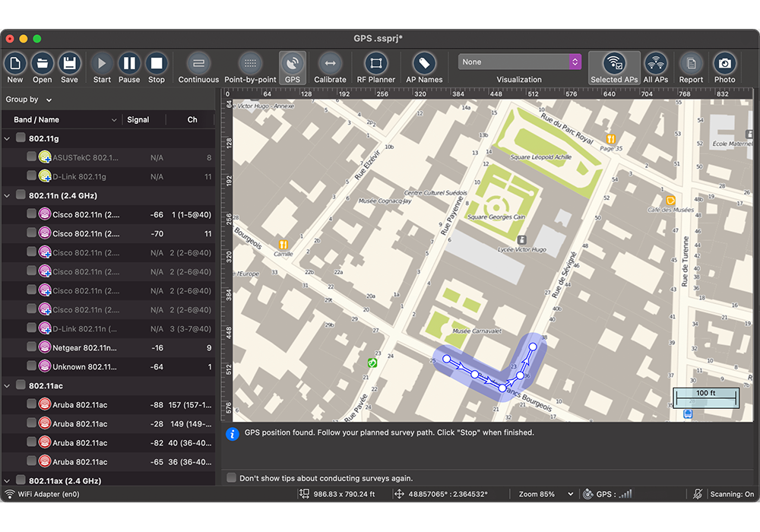
Task: Check the 802.11ax (2.4 GHz) group checkbox
Action: click(x=21, y=480)
